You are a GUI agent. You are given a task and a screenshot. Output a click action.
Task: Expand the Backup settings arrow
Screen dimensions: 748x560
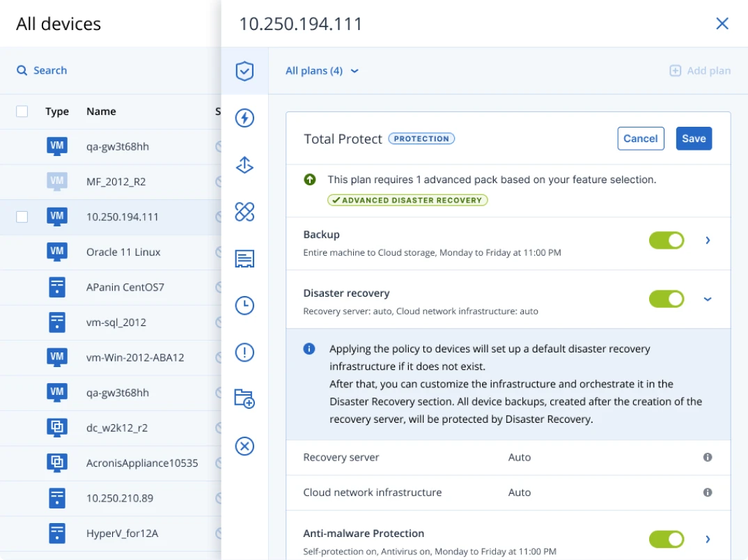tap(708, 240)
